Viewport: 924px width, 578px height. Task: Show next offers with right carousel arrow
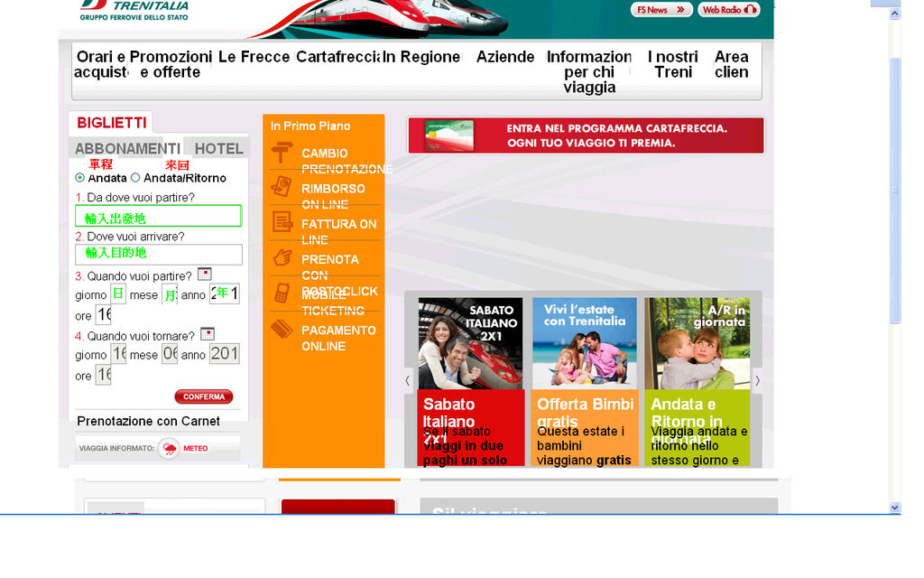click(757, 381)
